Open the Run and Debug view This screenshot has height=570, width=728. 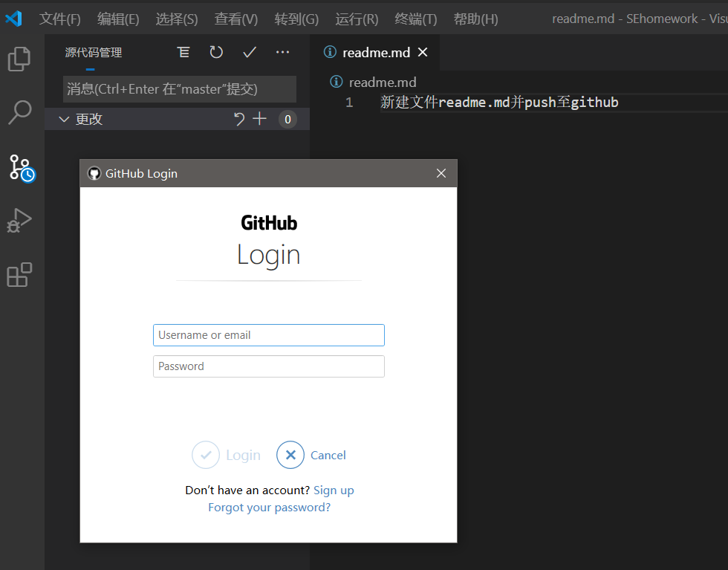22,221
